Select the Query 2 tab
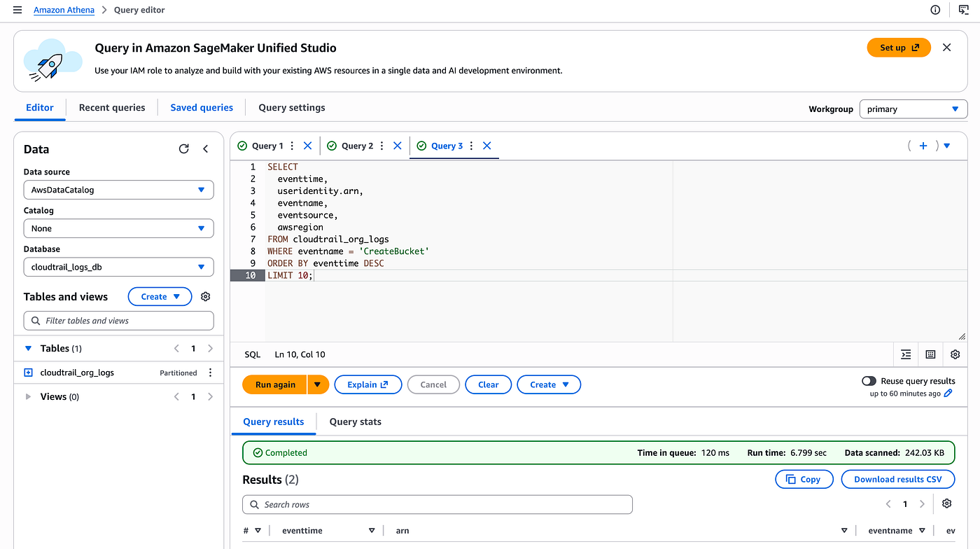 358,146
